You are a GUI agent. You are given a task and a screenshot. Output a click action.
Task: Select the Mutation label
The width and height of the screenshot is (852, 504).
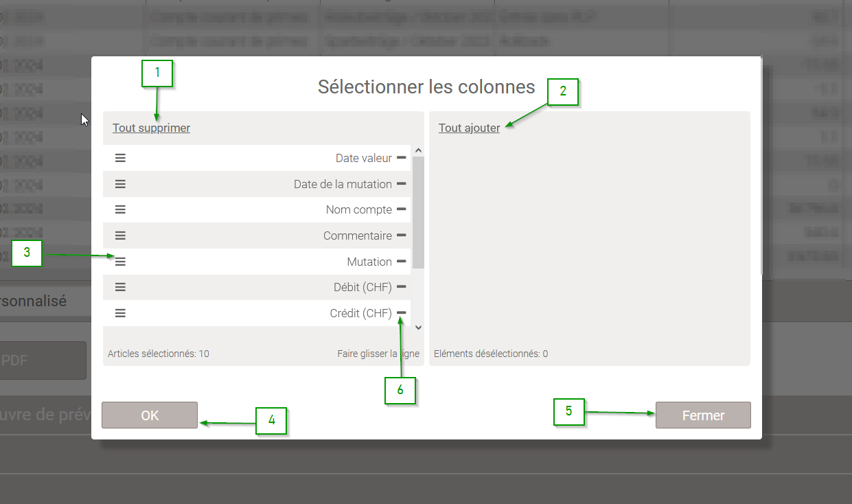(369, 262)
